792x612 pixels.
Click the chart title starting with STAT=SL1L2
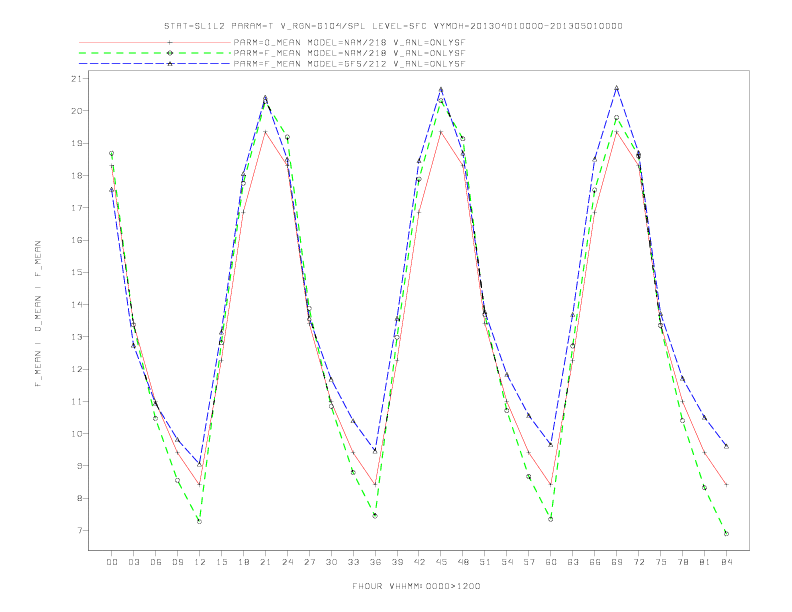(393, 26)
